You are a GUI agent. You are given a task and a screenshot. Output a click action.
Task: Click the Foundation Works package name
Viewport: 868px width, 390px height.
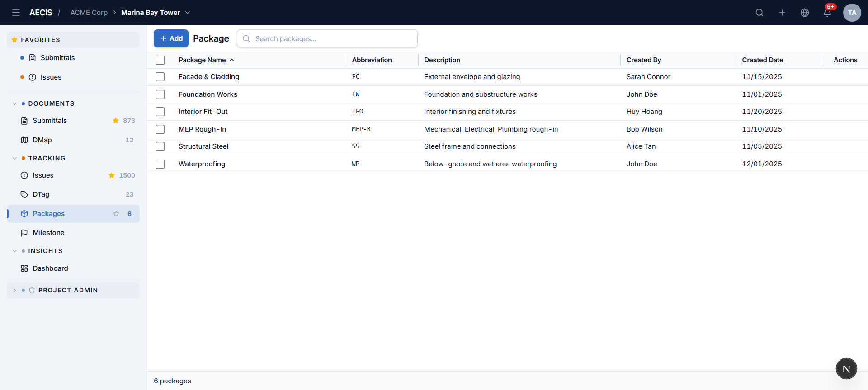coord(208,94)
